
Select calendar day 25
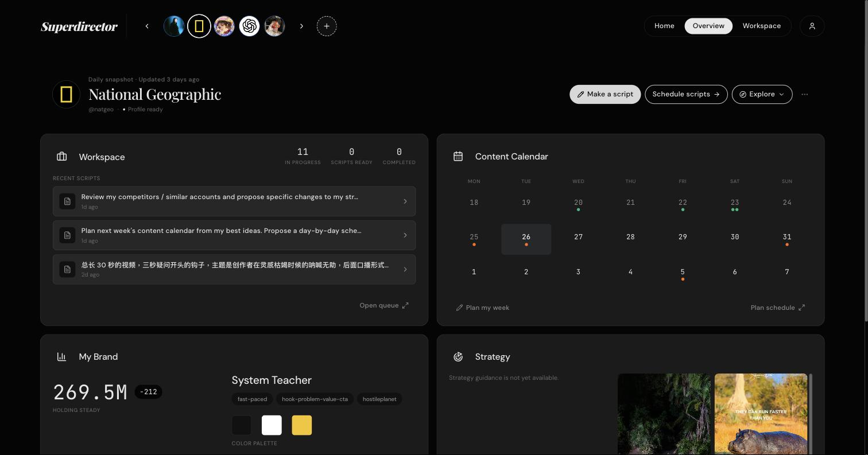[474, 239]
